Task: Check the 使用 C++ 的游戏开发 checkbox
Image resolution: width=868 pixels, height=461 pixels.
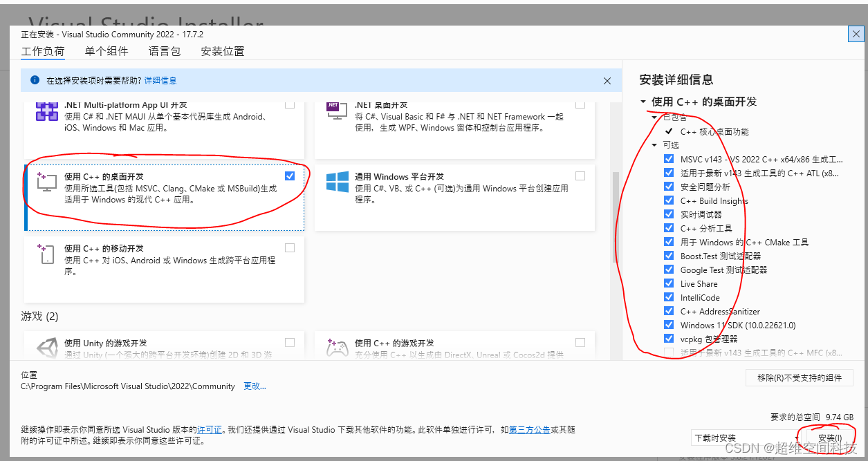Action: tap(580, 343)
